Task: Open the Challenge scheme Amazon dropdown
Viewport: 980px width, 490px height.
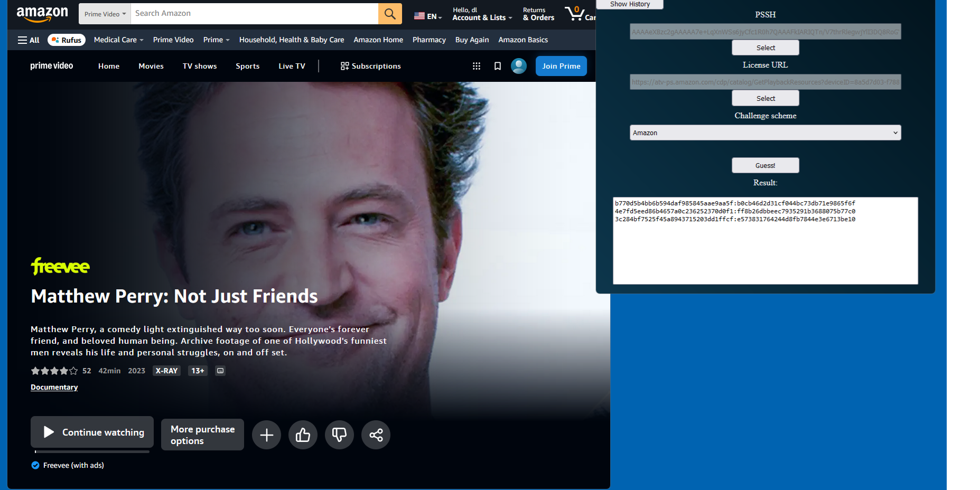Action: click(x=766, y=133)
